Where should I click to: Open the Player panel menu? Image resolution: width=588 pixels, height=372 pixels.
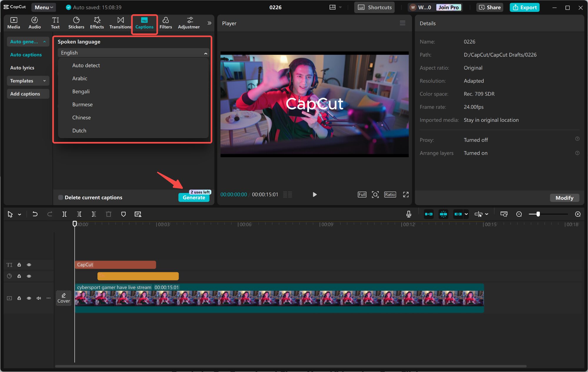pos(402,23)
